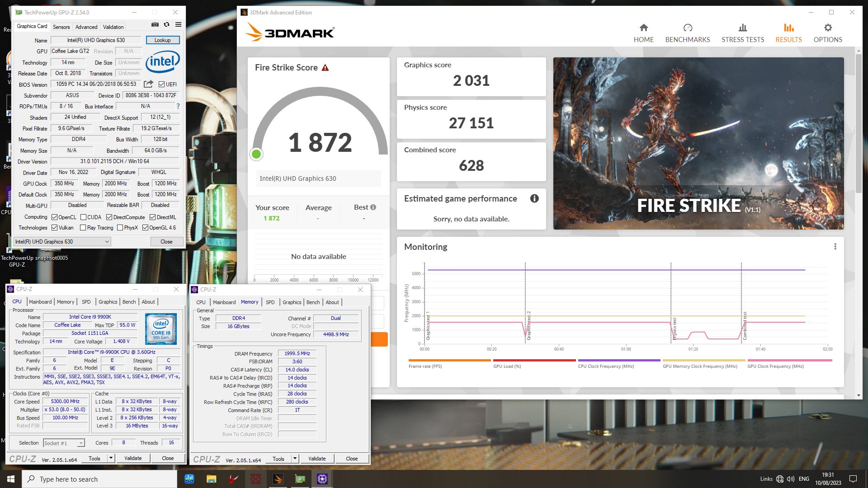The image size is (868, 488).
Task: Open Mainboard tab in left CPU-Z window
Action: [40, 302]
